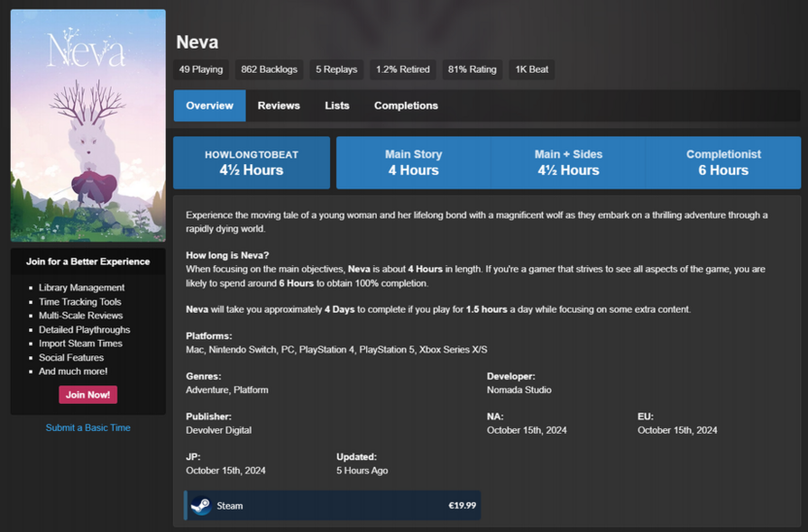
Task: Go to the Lists tab
Action: click(x=337, y=106)
